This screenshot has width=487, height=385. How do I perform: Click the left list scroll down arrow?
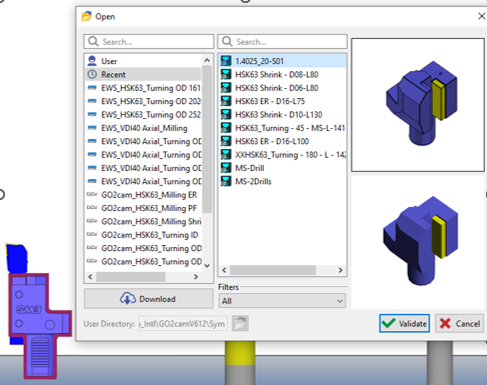[207, 265]
